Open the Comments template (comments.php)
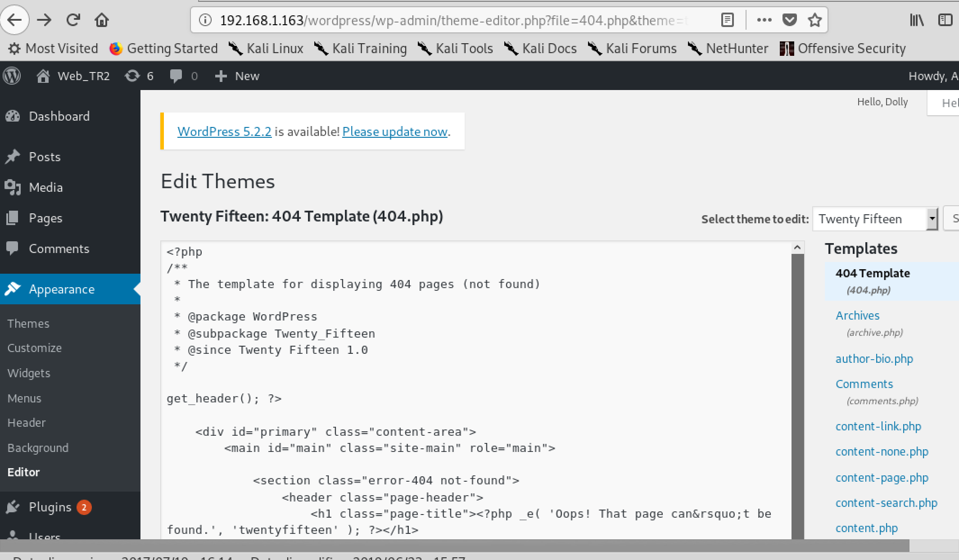 (x=864, y=384)
